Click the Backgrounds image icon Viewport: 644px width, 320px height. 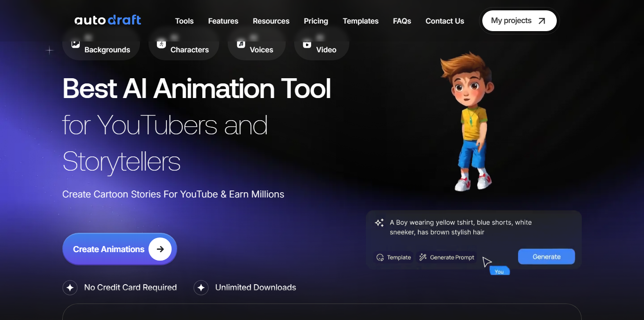[75, 44]
